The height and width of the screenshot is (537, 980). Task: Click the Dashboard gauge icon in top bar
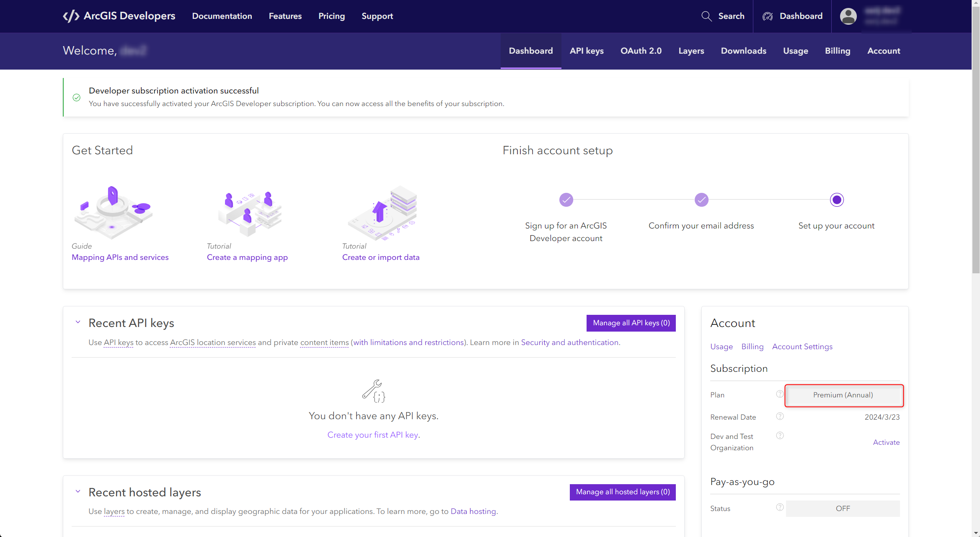pos(768,16)
